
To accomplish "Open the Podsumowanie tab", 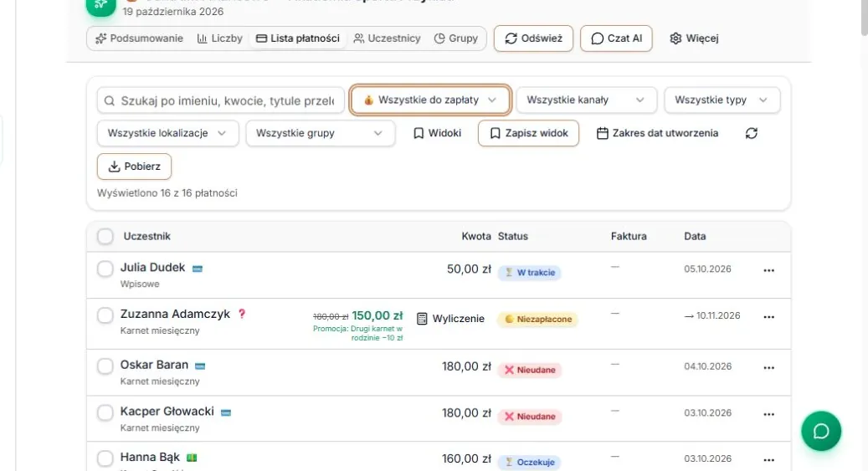I will point(139,38).
